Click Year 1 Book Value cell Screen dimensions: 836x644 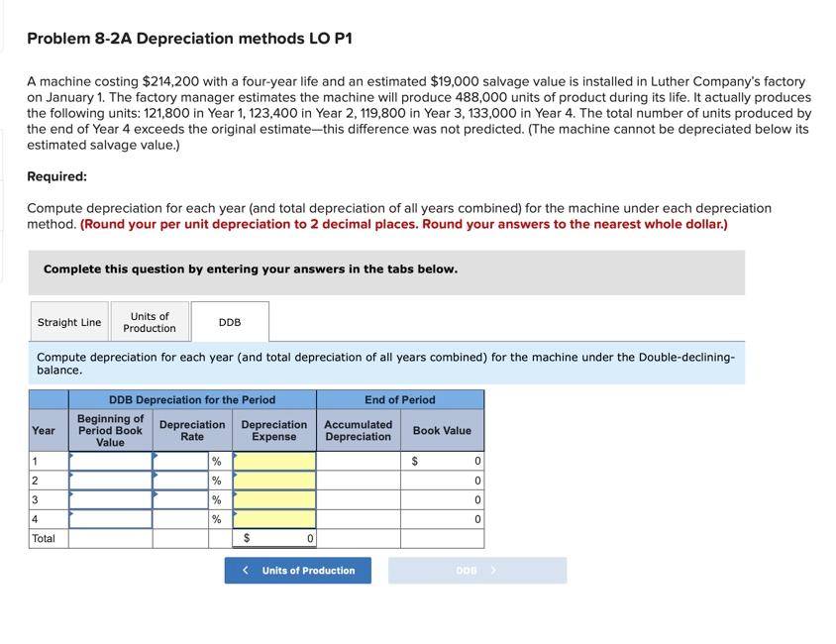pos(443,461)
